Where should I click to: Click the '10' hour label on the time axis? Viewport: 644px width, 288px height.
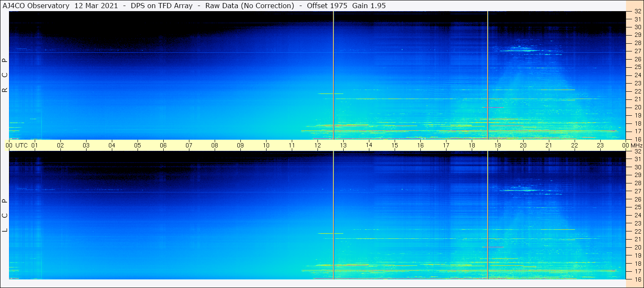266,145
